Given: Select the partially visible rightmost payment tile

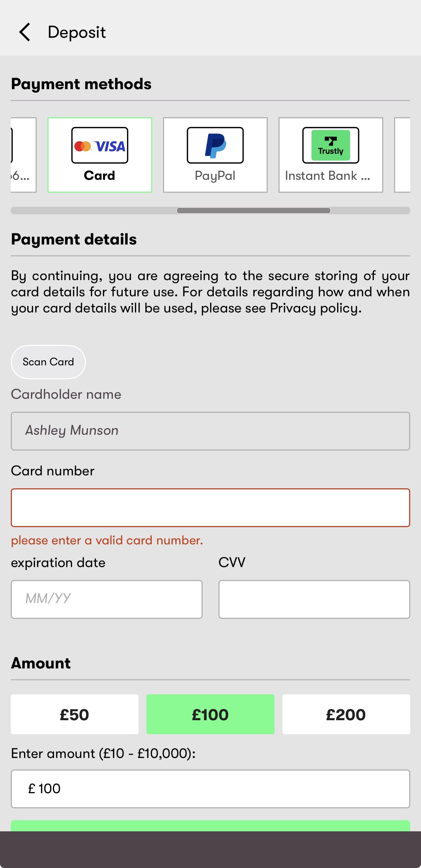Looking at the screenshot, I should point(402,155).
